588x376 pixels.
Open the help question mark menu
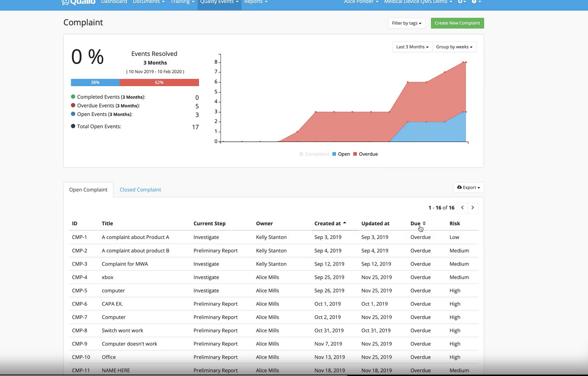click(x=476, y=2)
